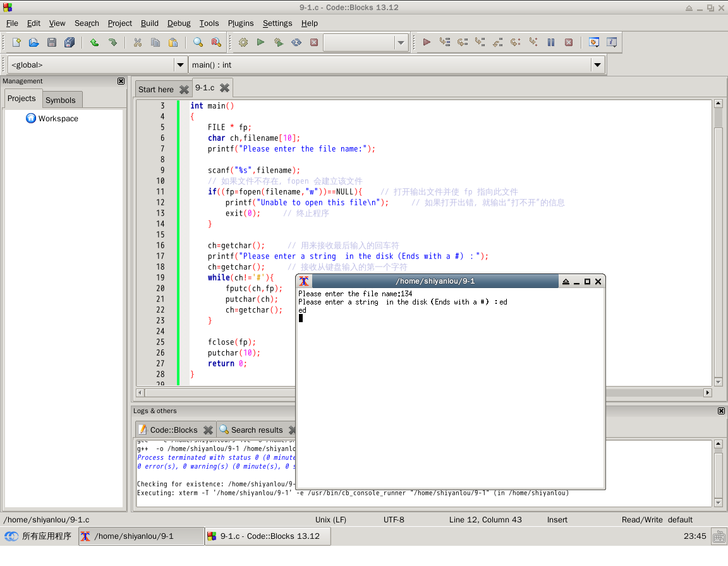The height and width of the screenshot is (566, 728).
Task: Close the Management panel
Action: pyautogui.click(x=121, y=81)
